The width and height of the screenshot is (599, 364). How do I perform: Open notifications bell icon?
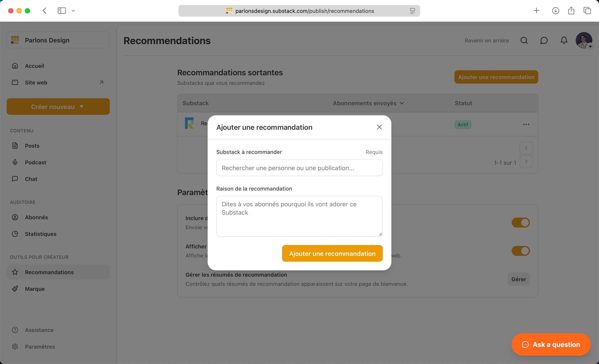(564, 40)
